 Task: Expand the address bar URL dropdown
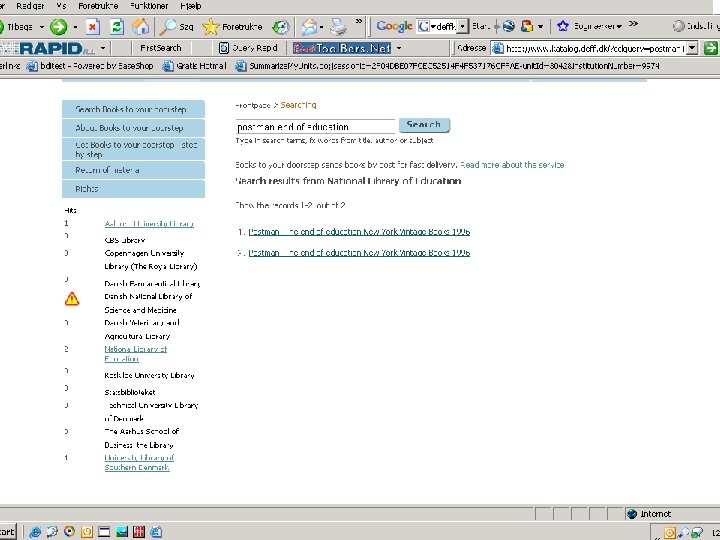tap(692, 48)
